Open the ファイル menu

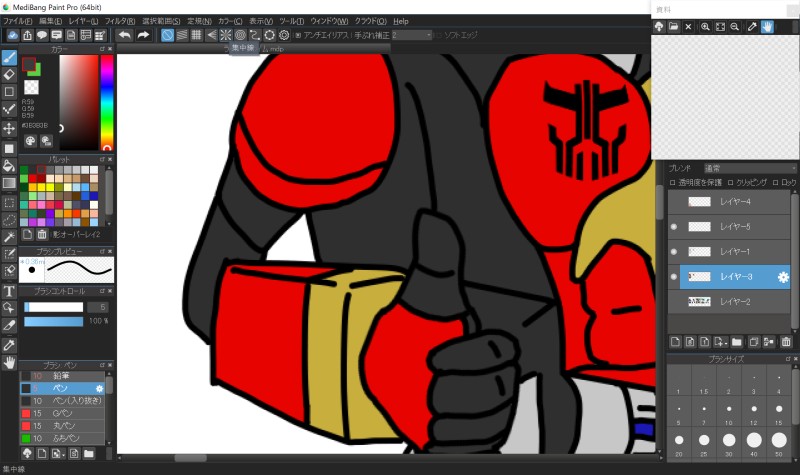(17, 21)
